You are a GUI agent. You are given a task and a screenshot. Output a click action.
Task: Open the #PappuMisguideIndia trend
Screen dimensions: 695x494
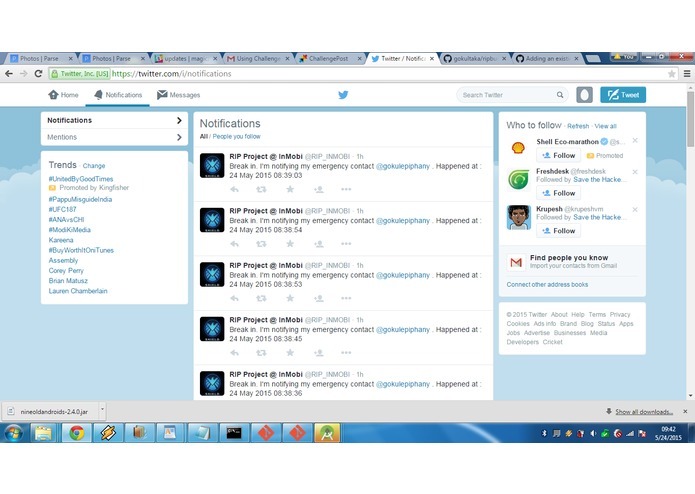(80, 199)
